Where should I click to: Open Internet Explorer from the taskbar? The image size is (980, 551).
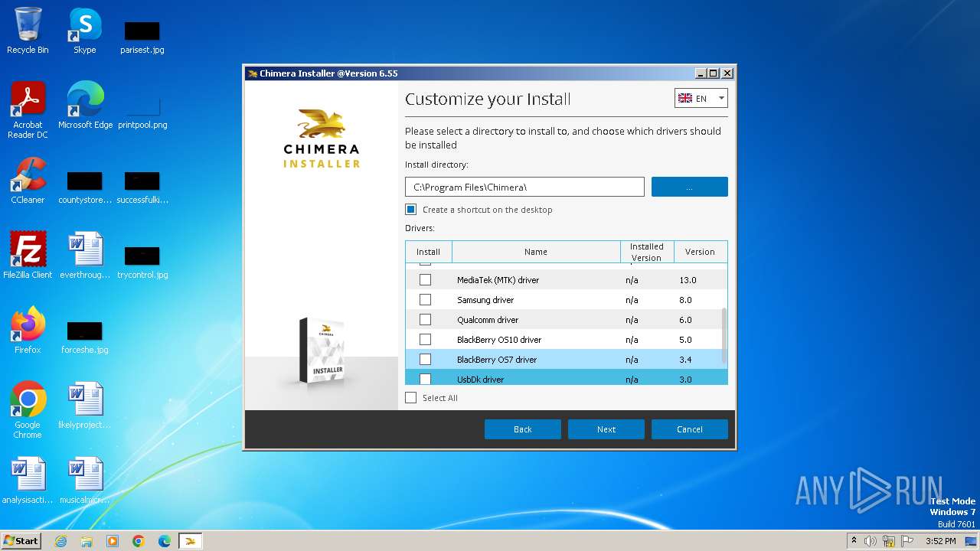(x=61, y=541)
